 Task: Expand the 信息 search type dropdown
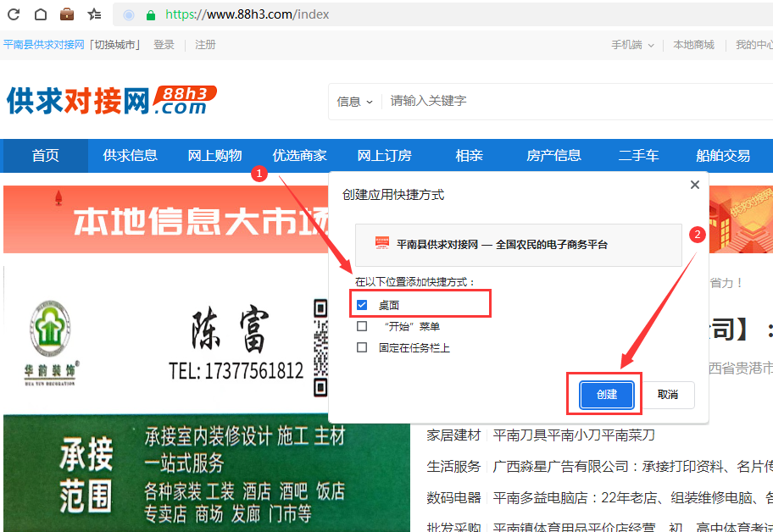(x=354, y=102)
